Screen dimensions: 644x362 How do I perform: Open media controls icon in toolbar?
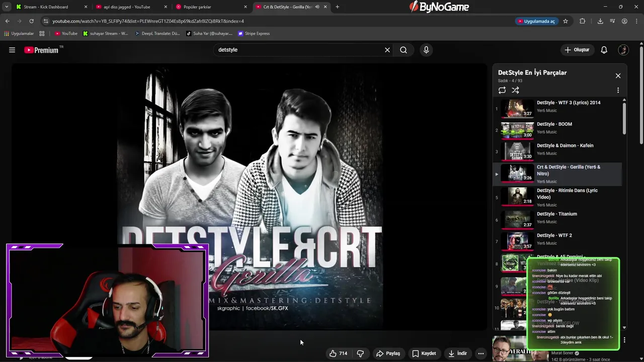[612, 21]
